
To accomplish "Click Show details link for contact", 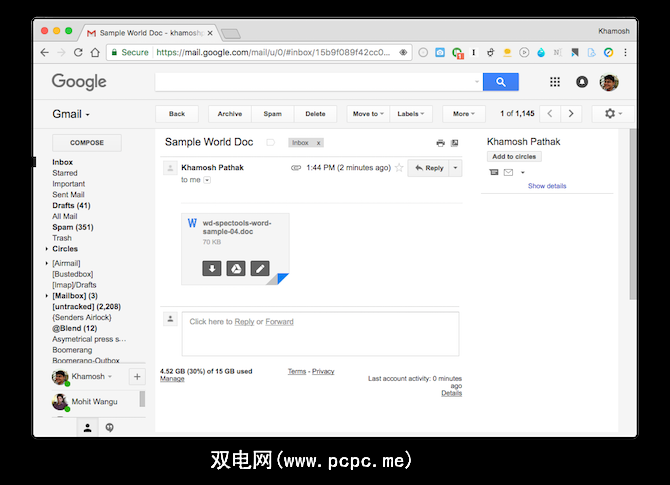I will coord(547,186).
